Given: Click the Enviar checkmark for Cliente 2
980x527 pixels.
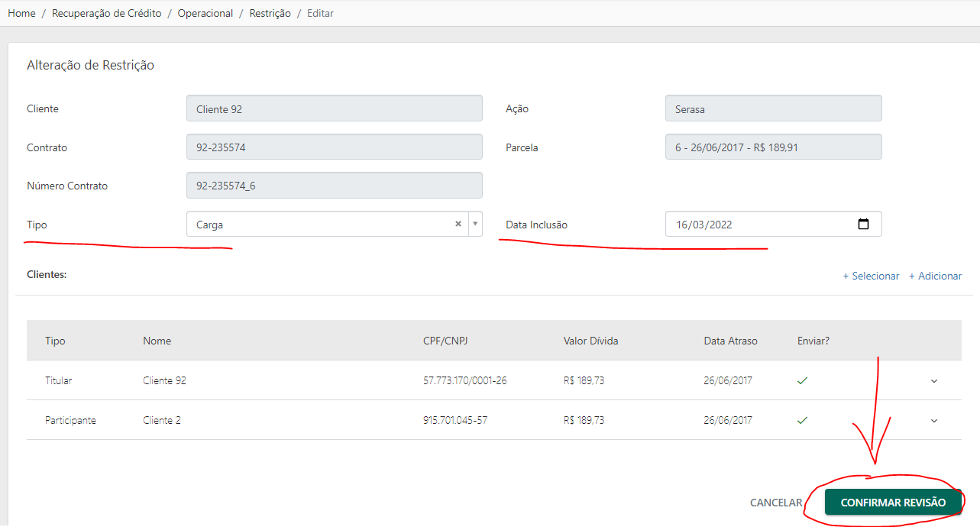Looking at the screenshot, I should click(802, 420).
